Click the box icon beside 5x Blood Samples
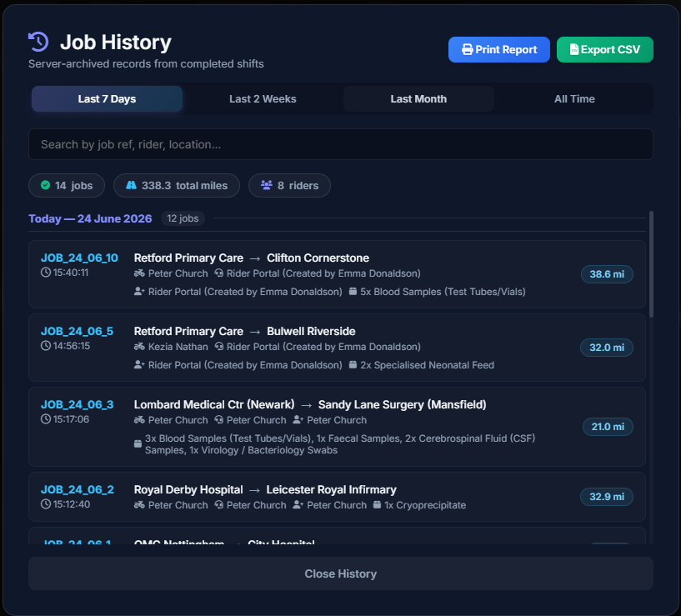681x616 pixels. pyautogui.click(x=353, y=292)
